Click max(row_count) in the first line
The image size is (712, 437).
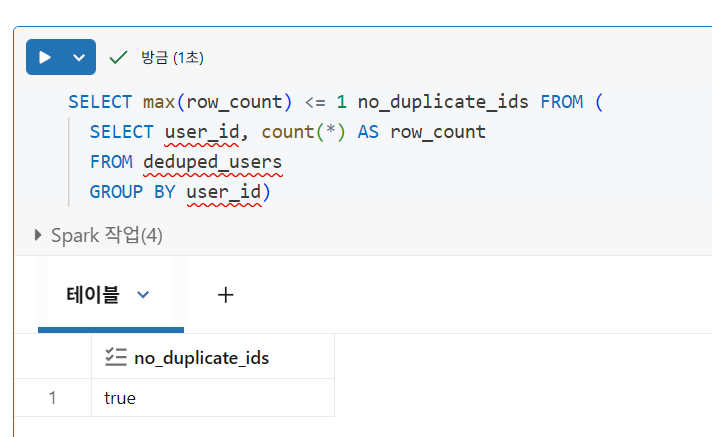click(x=217, y=102)
